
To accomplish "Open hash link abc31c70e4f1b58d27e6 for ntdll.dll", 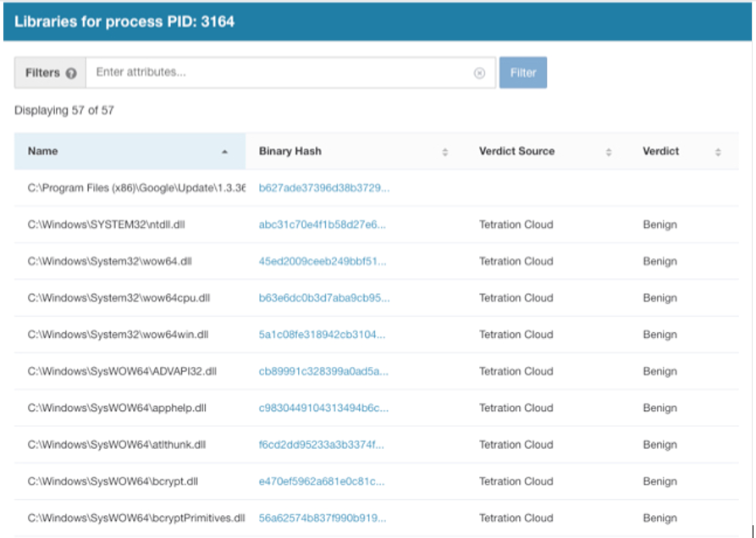I will point(322,225).
